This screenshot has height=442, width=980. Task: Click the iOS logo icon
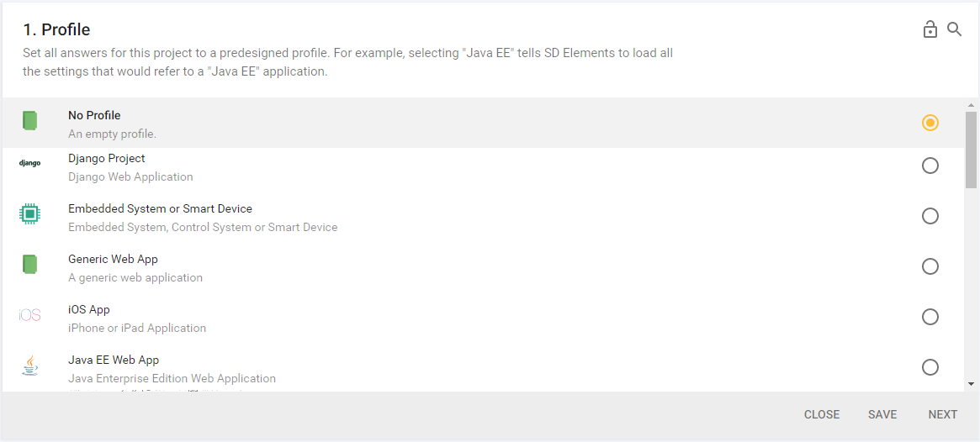point(29,315)
